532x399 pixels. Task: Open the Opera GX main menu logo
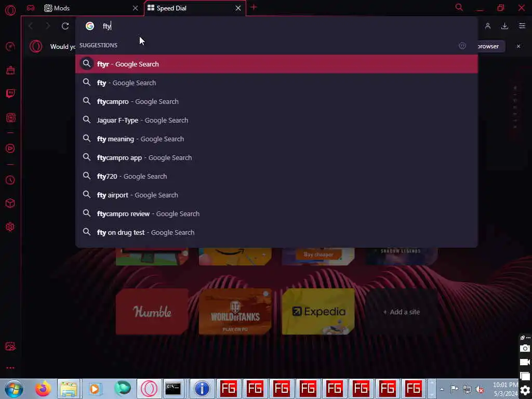pos(10,10)
